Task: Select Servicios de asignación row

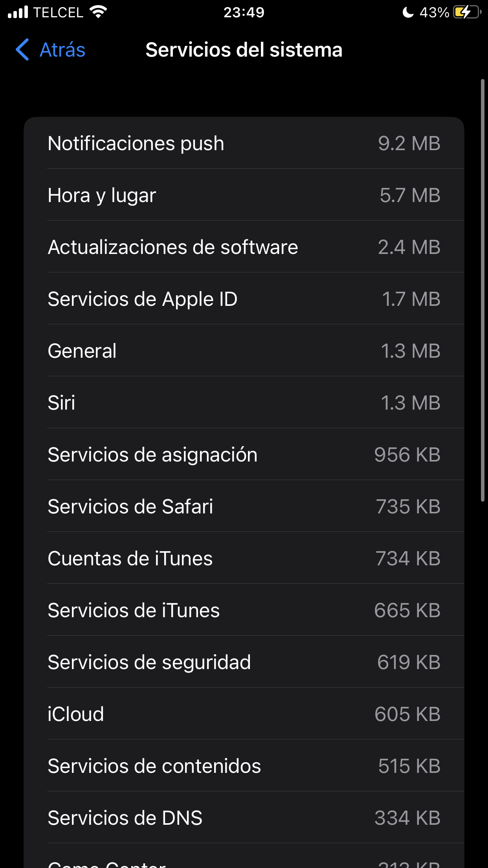Action: 244,454
